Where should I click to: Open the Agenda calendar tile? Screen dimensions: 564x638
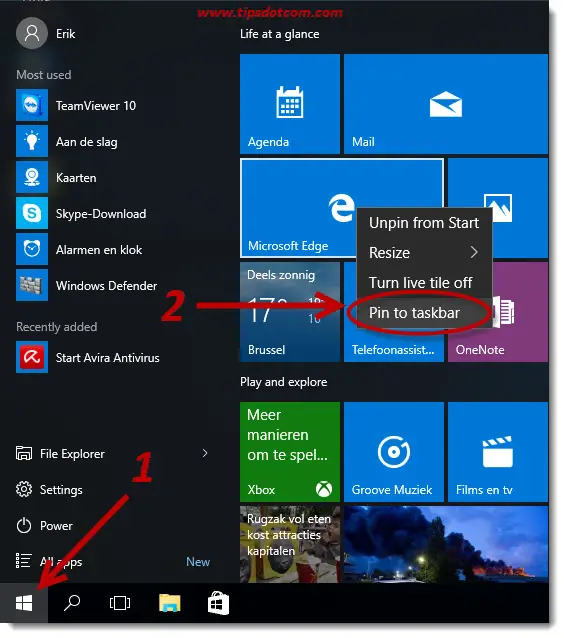coord(290,104)
